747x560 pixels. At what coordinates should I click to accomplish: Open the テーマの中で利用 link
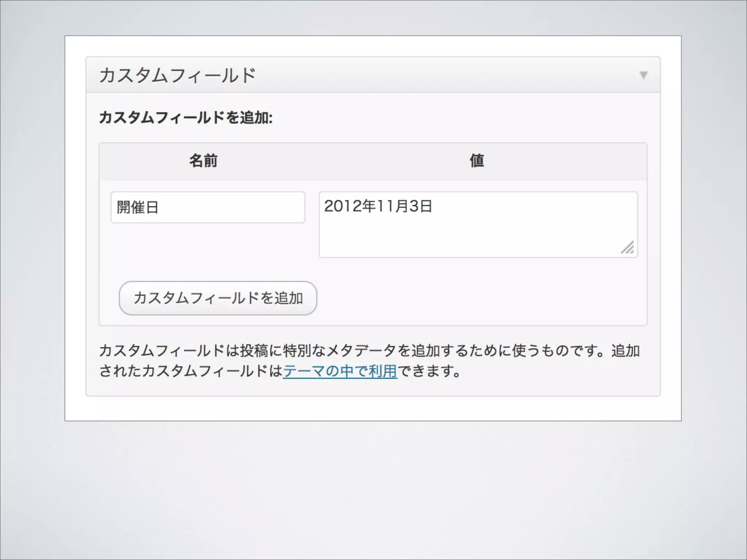(340, 371)
